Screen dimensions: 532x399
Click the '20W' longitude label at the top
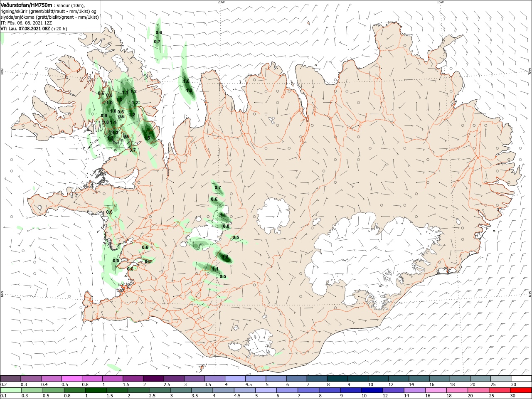[221, 2]
